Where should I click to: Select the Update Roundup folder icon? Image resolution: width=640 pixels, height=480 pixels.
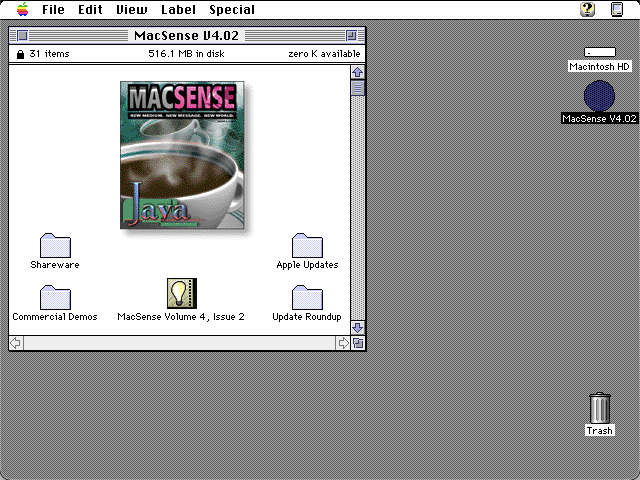coord(307,297)
